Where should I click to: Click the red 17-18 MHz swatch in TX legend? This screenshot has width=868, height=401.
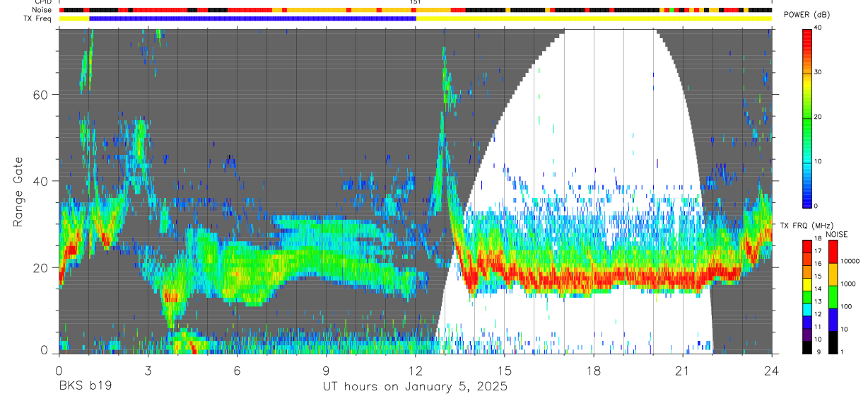click(807, 245)
